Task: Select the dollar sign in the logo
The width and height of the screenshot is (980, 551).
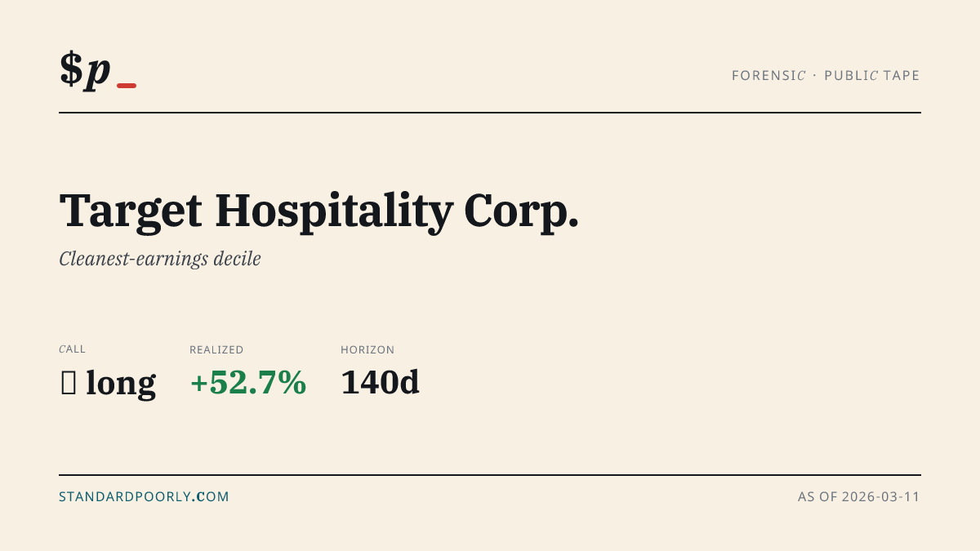Action: [x=71, y=69]
